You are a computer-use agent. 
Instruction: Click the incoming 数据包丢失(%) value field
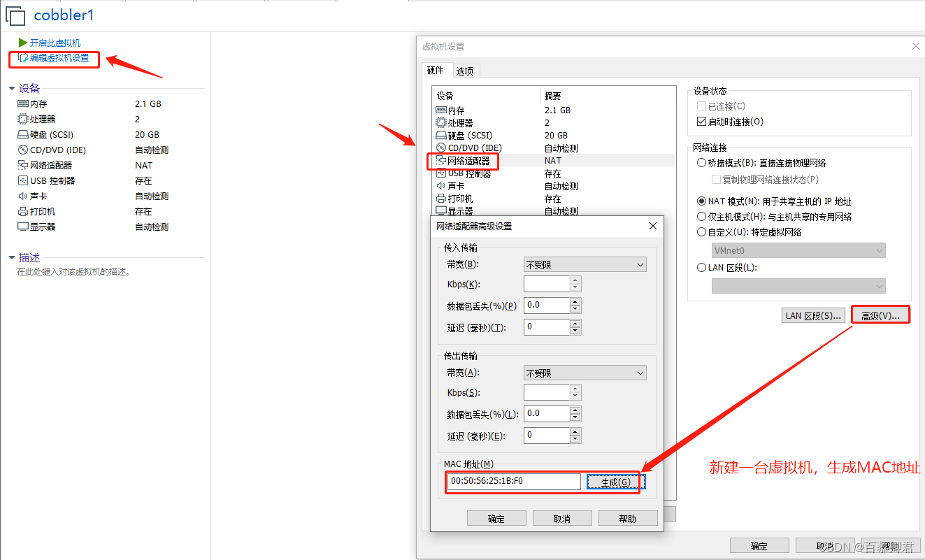pos(547,305)
